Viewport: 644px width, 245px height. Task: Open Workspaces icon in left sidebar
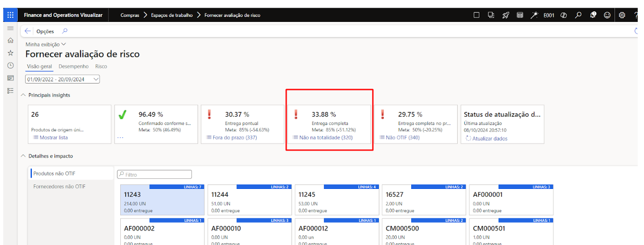coord(10,78)
